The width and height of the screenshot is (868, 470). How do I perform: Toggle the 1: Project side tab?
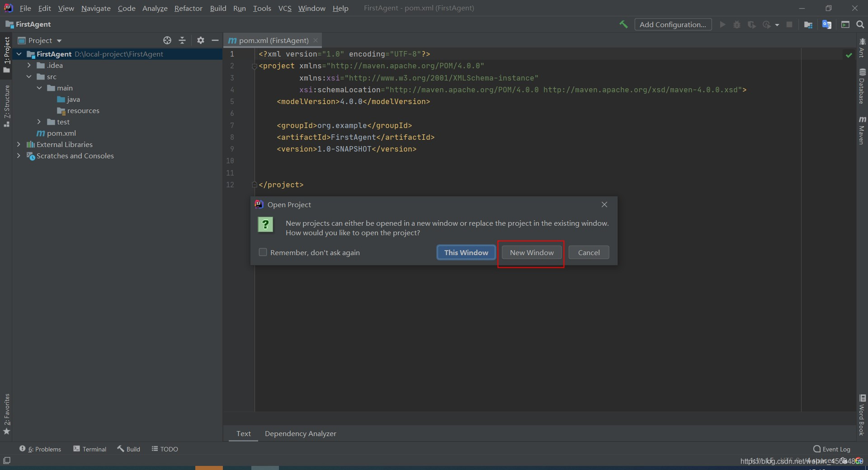point(6,55)
